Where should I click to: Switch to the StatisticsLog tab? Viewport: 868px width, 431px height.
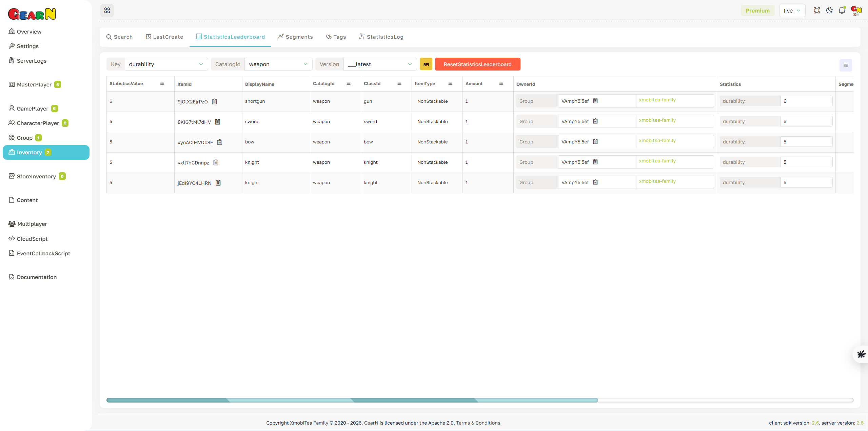tap(381, 37)
